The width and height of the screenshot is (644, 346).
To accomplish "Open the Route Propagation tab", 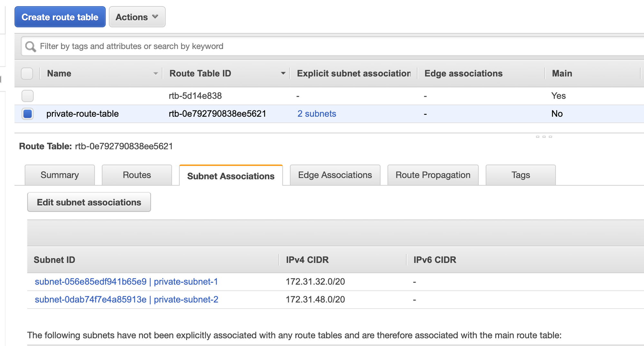I will coord(433,175).
